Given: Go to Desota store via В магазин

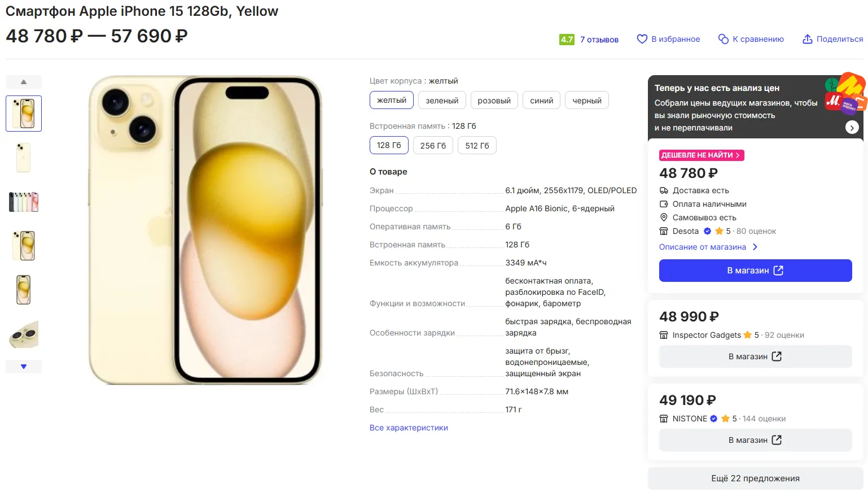Looking at the screenshot, I should click(x=755, y=271).
